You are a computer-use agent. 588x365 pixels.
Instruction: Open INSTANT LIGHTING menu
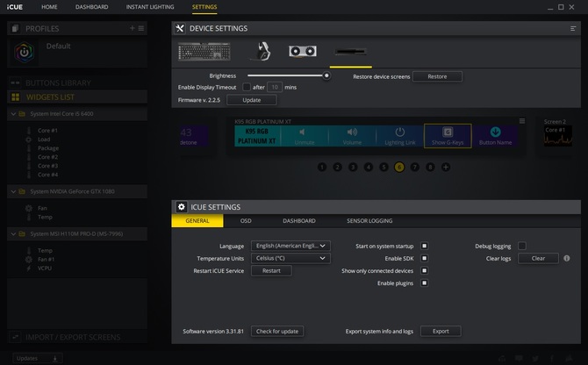click(x=150, y=7)
